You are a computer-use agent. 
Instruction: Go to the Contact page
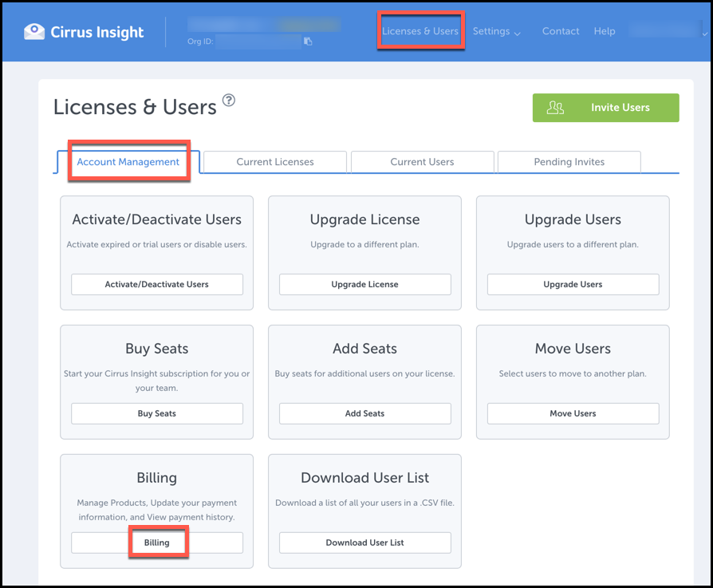(560, 31)
